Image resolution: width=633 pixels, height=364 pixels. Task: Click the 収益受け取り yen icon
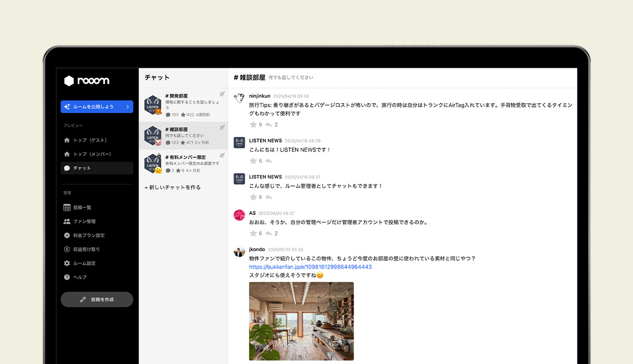(x=66, y=249)
